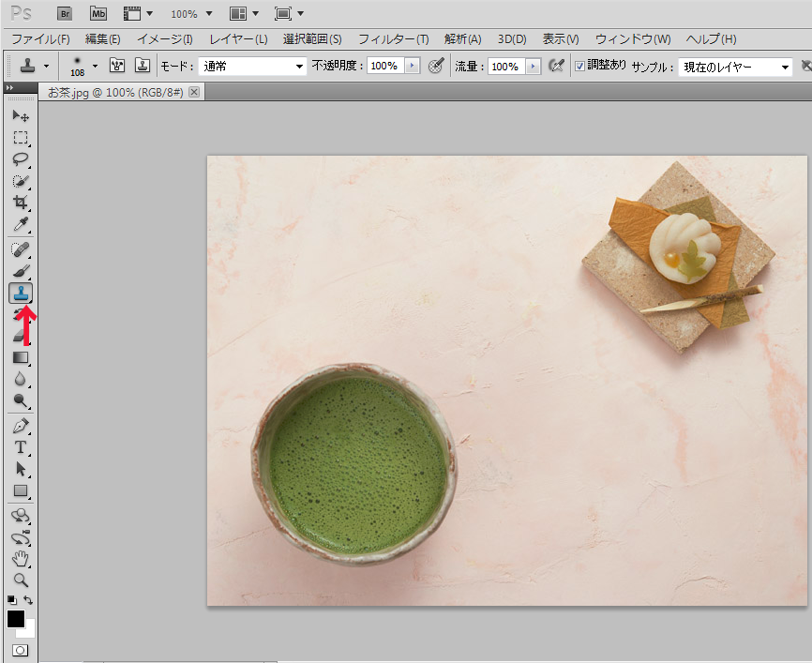Viewport: 812px width, 663px height.
Task: Open the 不透明度 slider arrow
Action: [413, 66]
